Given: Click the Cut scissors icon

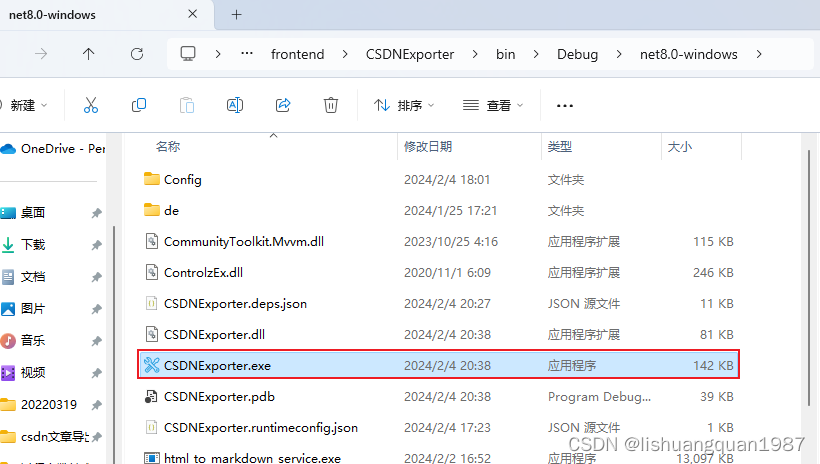Looking at the screenshot, I should pyautogui.click(x=91, y=105).
